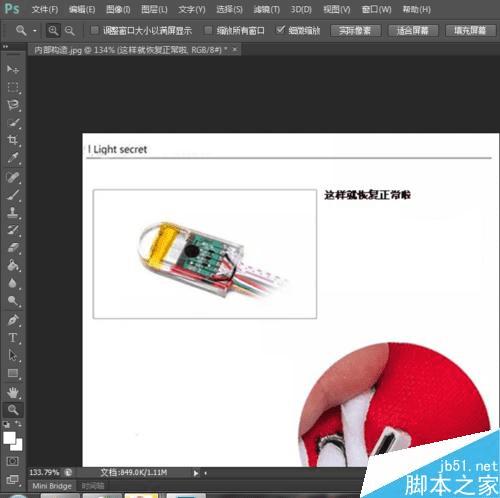Image resolution: width=500 pixels, height=498 pixels.
Task: Select the History Brush tool
Action: (13, 230)
